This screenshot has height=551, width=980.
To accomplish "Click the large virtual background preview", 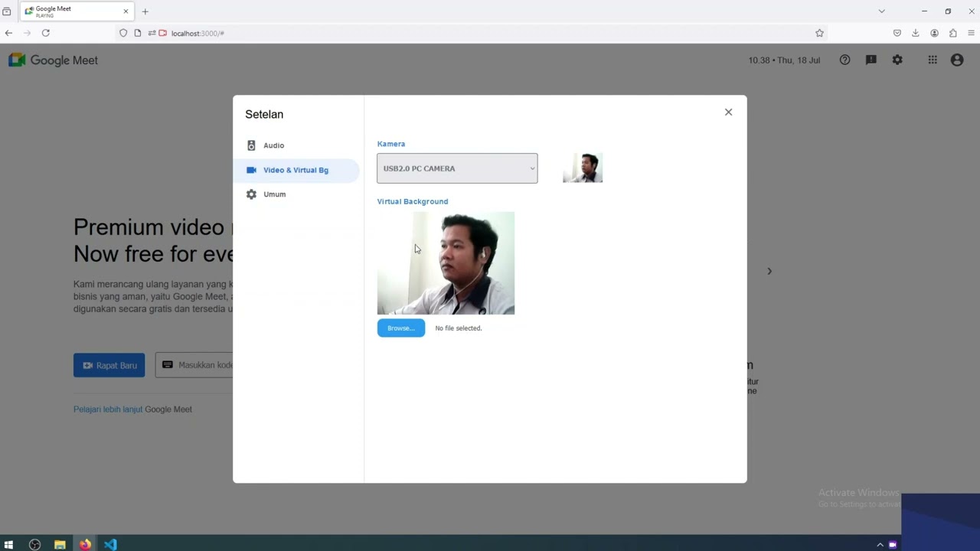I will click(x=446, y=263).
